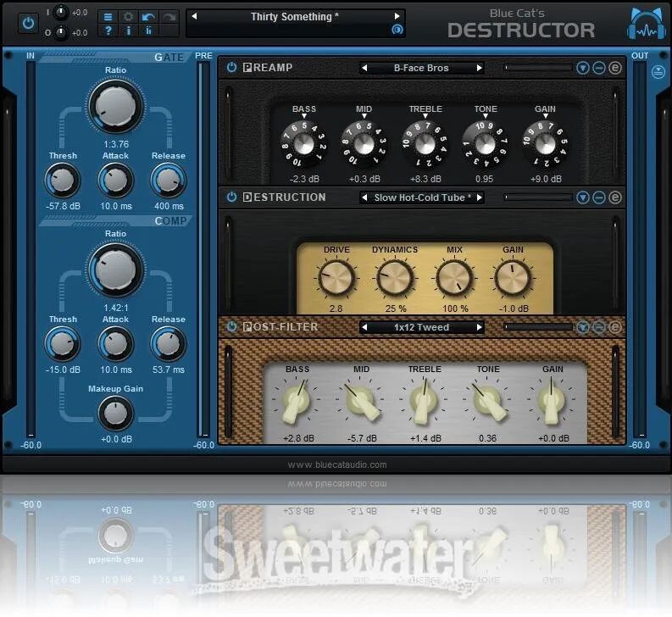Adjust output gain knob labeled O
672x617 pixels.
(x=61, y=32)
